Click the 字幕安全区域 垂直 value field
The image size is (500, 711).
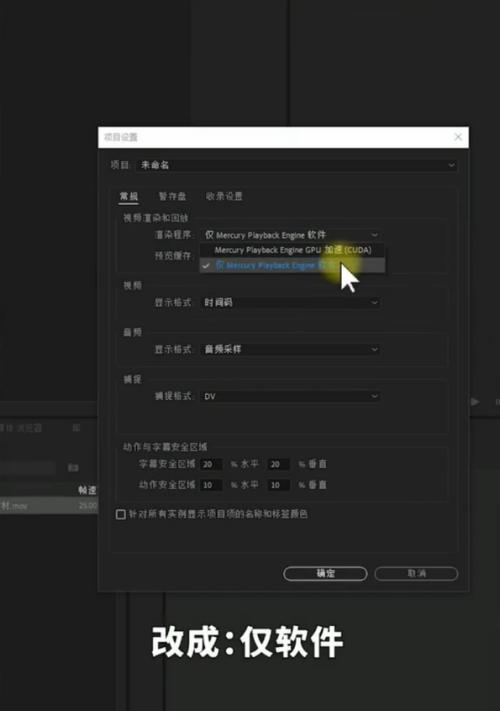[279, 464]
